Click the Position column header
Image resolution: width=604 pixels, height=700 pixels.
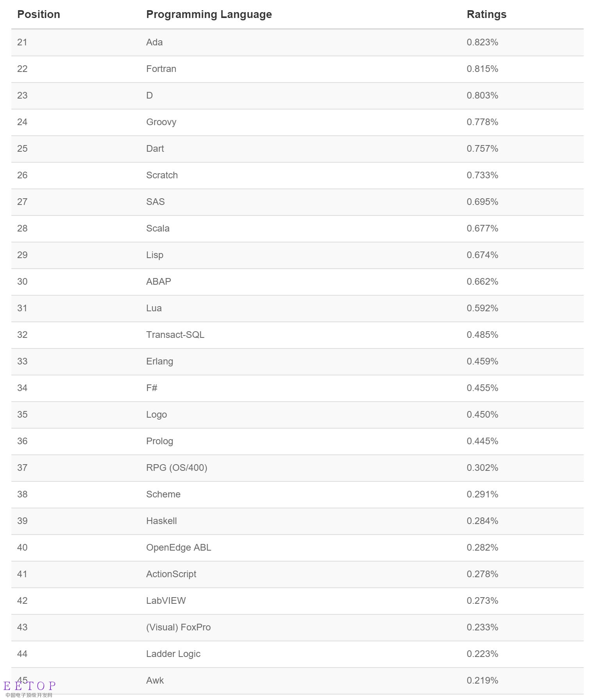click(x=39, y=14)
